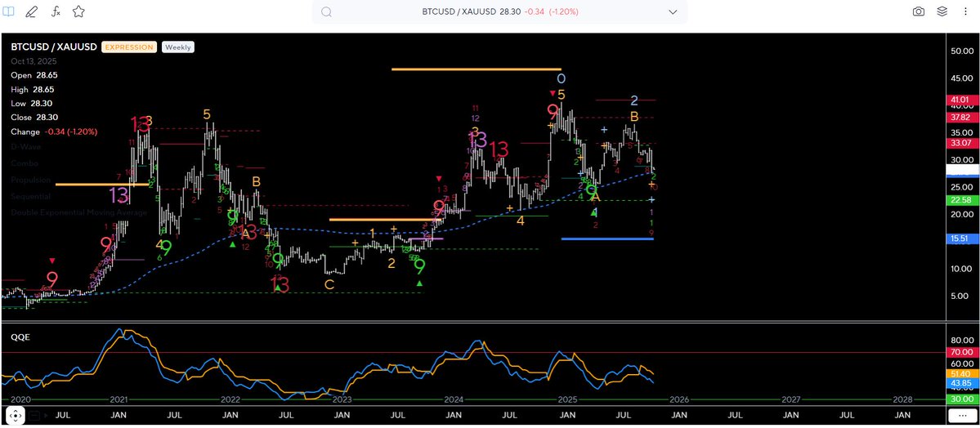Open the calendar date-range icon
The width and height of the screenshot is (980, 428).
34,415
